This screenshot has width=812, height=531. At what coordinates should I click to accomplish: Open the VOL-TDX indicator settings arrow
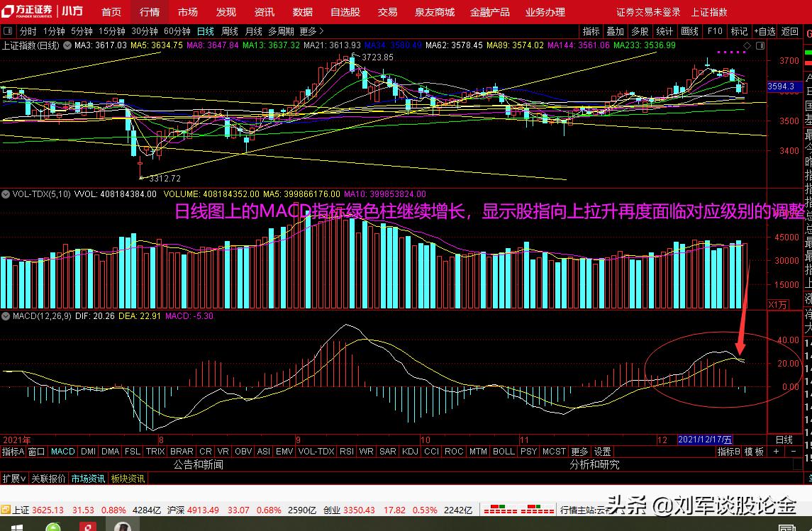click(x=6, y=194)
